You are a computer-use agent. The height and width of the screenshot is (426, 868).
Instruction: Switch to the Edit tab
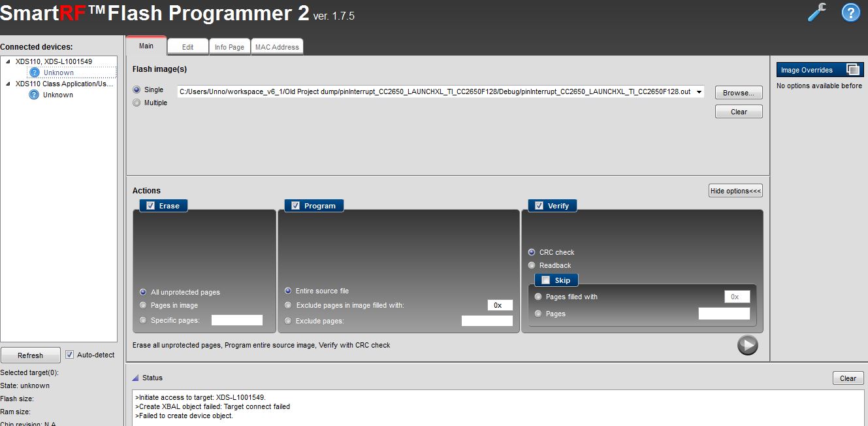click(187, 47)
